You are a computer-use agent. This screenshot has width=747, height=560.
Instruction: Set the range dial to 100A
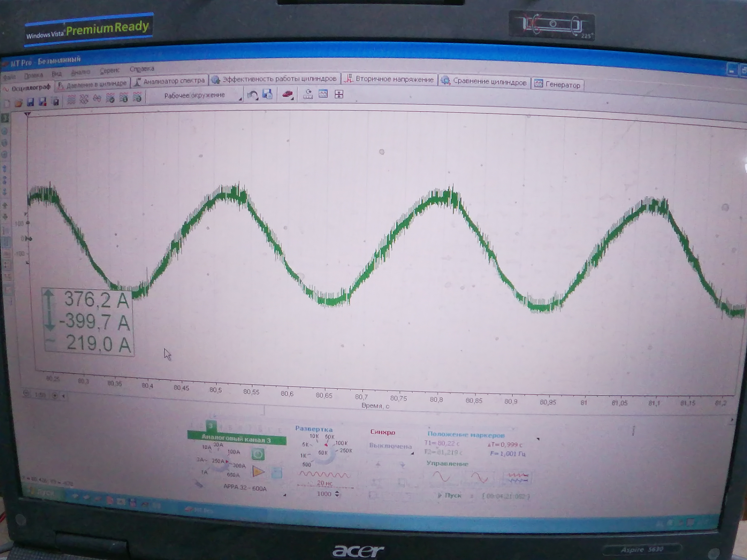tap(234, 452)
